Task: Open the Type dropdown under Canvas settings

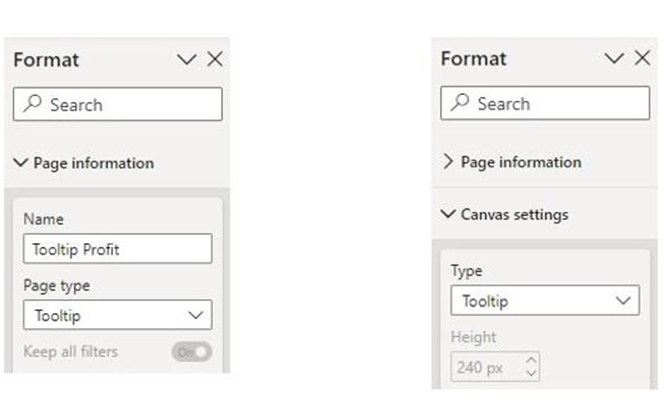Action: (545, 301)
